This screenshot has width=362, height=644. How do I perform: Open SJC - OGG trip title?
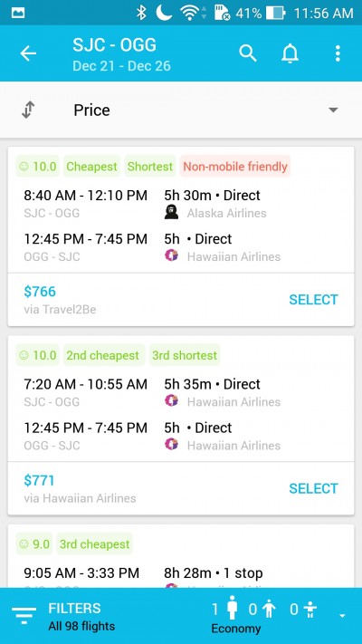[115, 44]
